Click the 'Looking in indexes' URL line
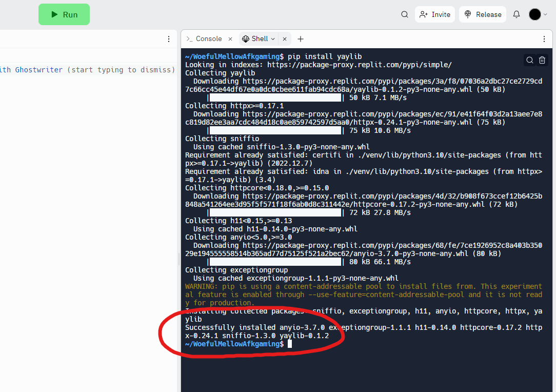Image resolution: width=556 pixels, height=392 pixels. point(319,65)
